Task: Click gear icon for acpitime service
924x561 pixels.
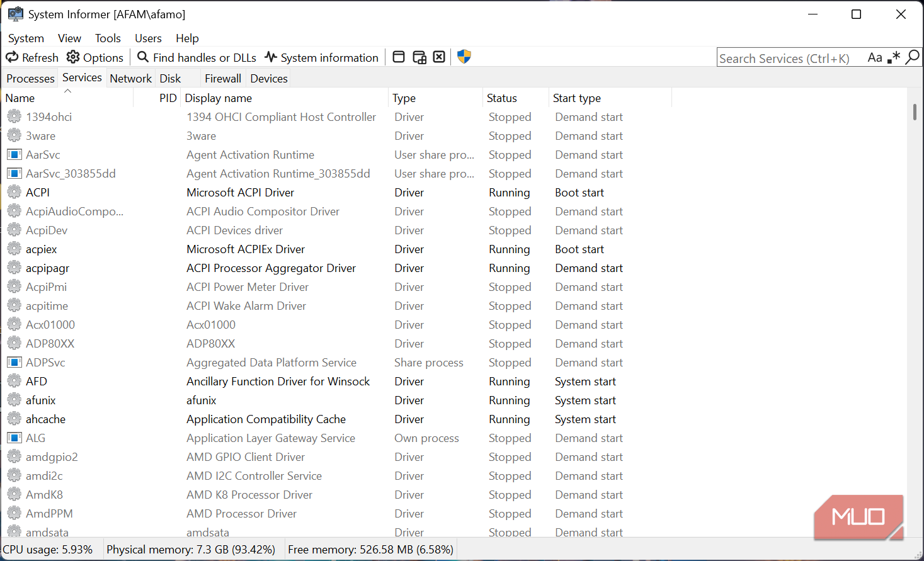Action: [14, 305]
